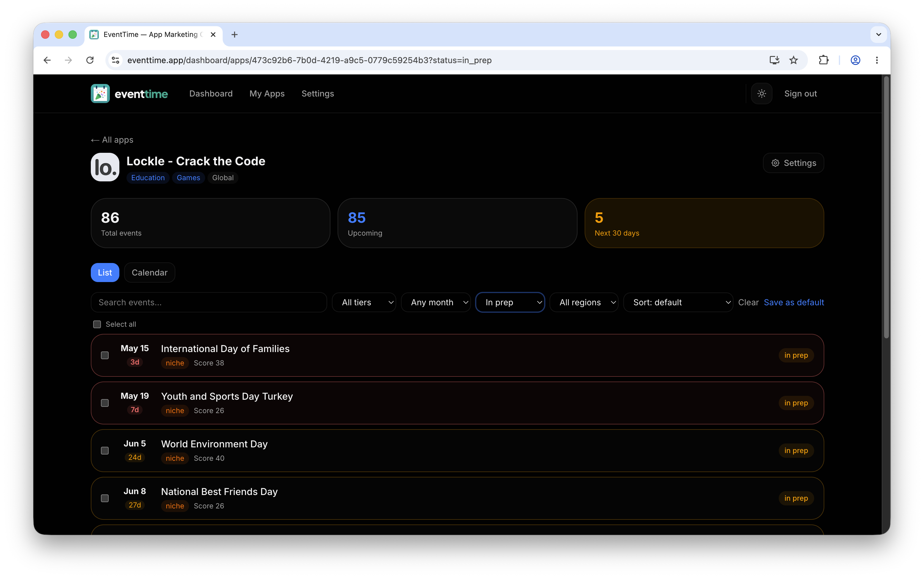Click in prep badge for National Best Friends Day
Screen dimensions: 924x579
(796, 498)
